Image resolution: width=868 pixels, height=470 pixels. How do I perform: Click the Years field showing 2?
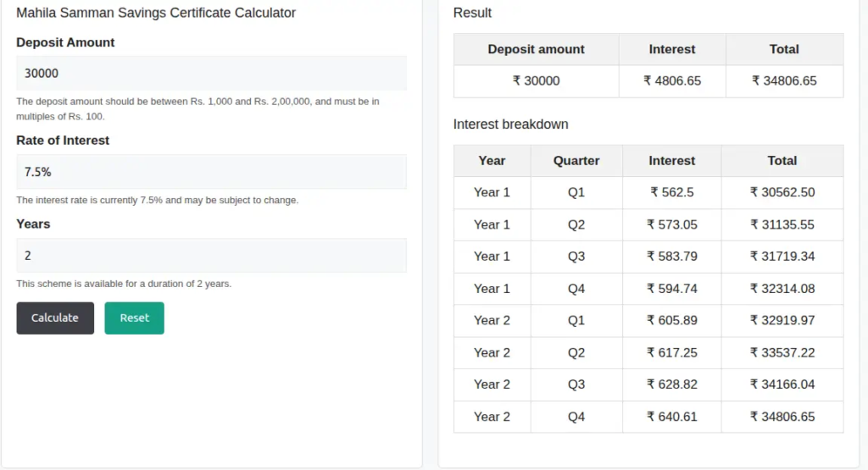(x=211, y=256)
